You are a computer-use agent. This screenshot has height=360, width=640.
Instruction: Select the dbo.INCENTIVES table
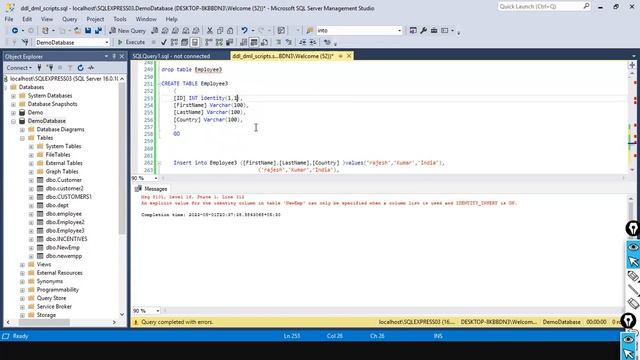tap(66, 239)
